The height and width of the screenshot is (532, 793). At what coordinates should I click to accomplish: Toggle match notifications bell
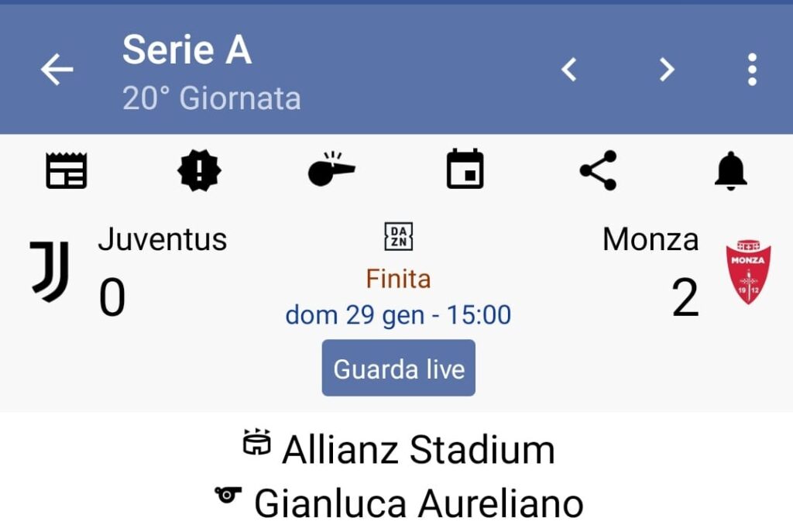(730, 170)
